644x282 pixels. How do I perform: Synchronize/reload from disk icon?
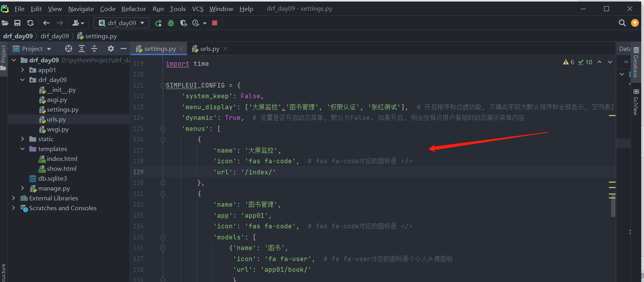pyautogui.click(x=30, y=23)
